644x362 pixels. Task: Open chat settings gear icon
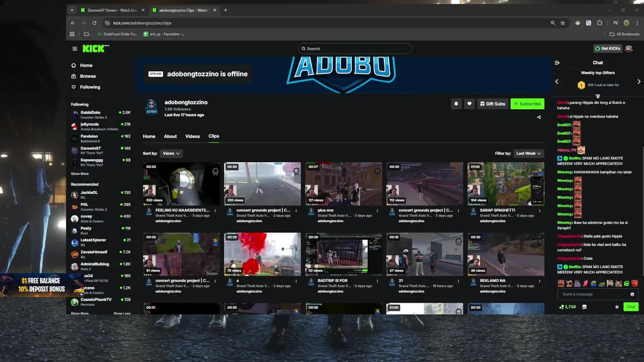617,307
